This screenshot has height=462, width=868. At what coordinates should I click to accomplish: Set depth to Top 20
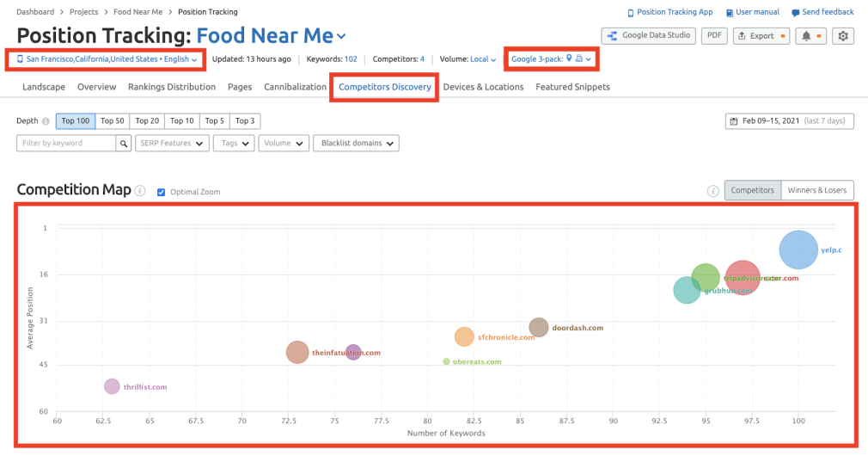pyautogui.click(x=147, y=120)
